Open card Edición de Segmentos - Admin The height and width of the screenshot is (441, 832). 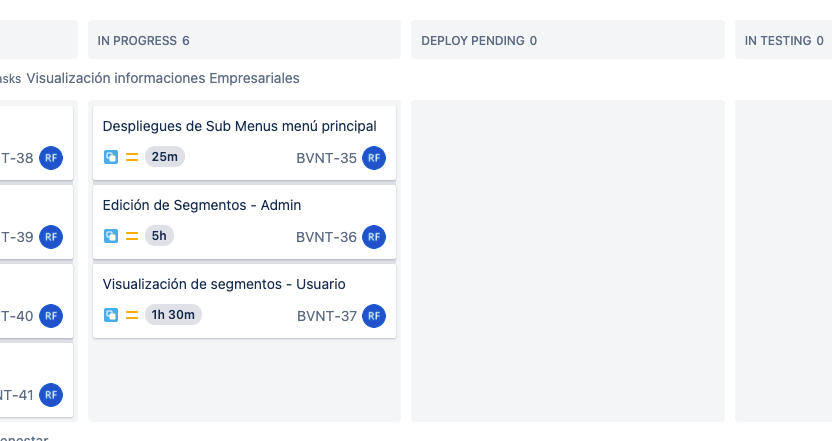click(245, 222)
